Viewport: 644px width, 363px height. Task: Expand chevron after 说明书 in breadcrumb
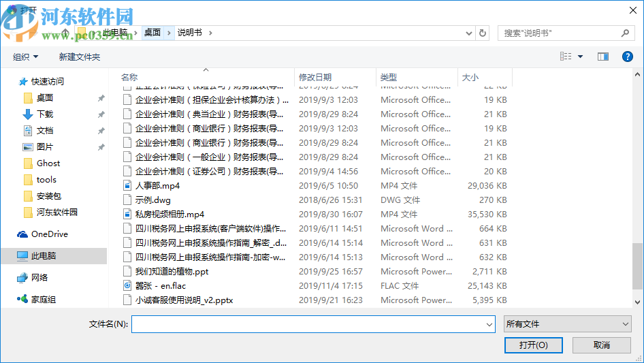[x=210, y=33]
